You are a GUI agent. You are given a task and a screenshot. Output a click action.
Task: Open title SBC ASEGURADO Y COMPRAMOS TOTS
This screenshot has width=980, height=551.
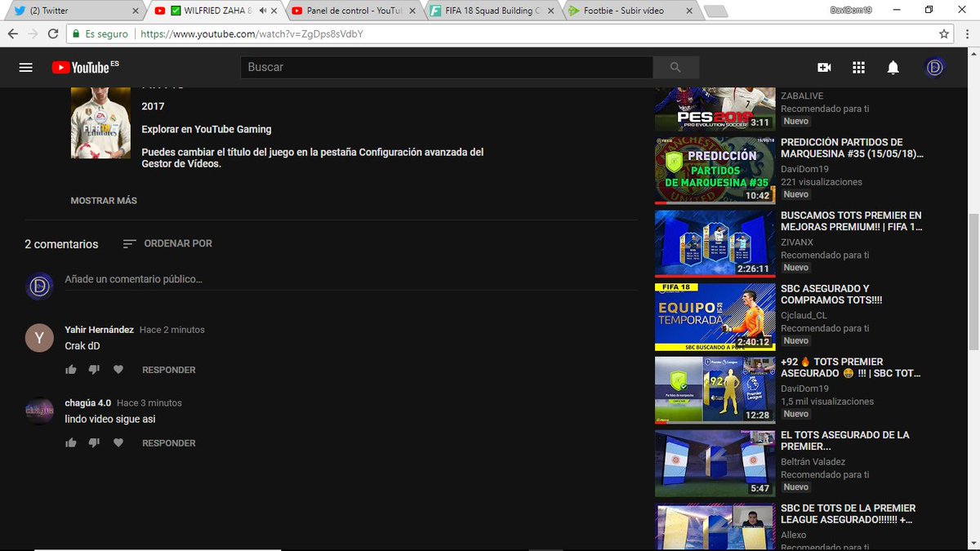(x=831, y=295)
